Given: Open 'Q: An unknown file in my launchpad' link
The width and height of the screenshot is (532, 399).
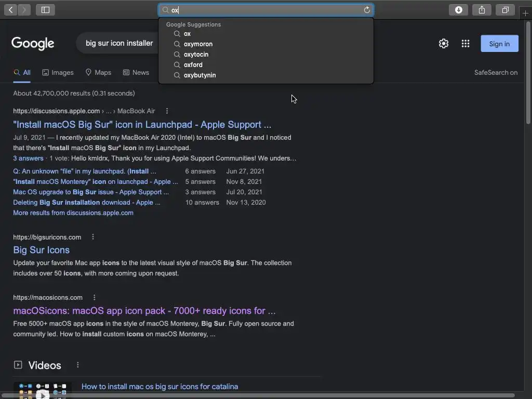Looking at the screenshot, I should [85, 171].
